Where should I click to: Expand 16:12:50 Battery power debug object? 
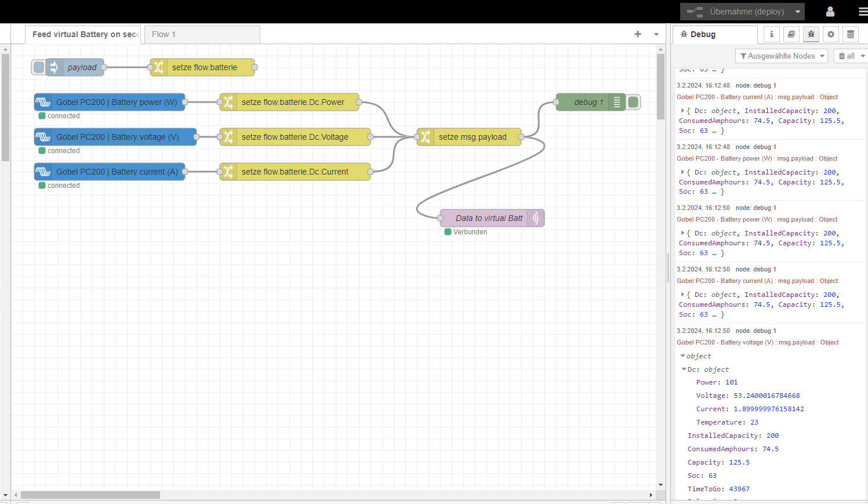[682, 233]
